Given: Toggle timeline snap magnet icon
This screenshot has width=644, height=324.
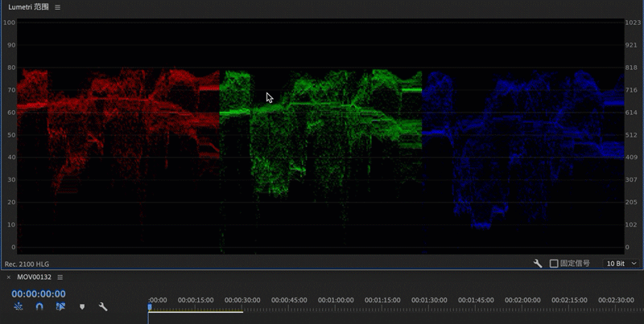Looking at the screenshot, I should click(x=39, y=307).
